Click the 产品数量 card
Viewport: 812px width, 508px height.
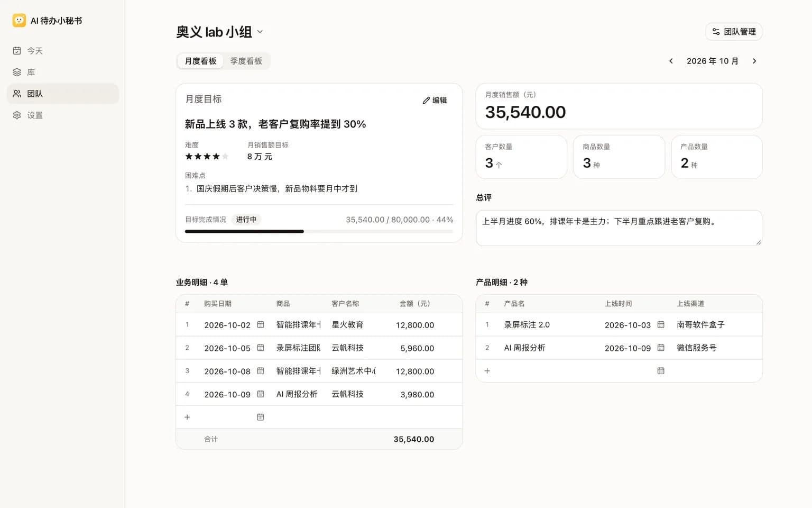click(717, 157)
